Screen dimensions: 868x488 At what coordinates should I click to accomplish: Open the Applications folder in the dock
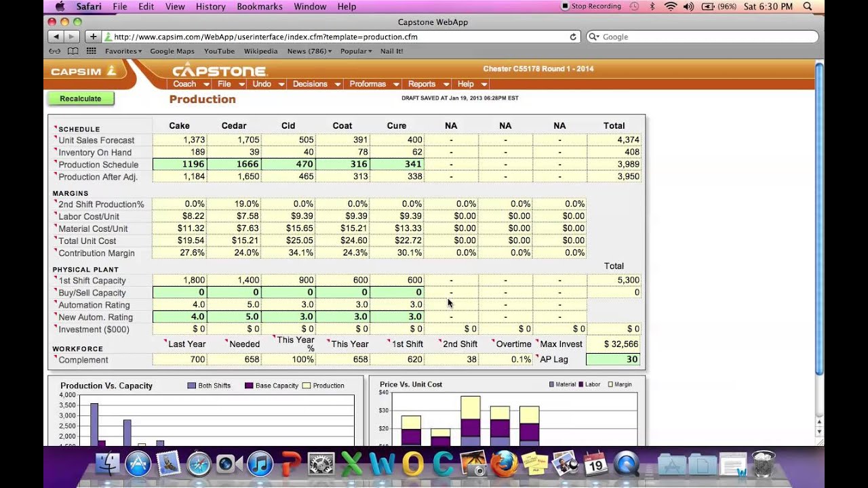tap(672, 464)
